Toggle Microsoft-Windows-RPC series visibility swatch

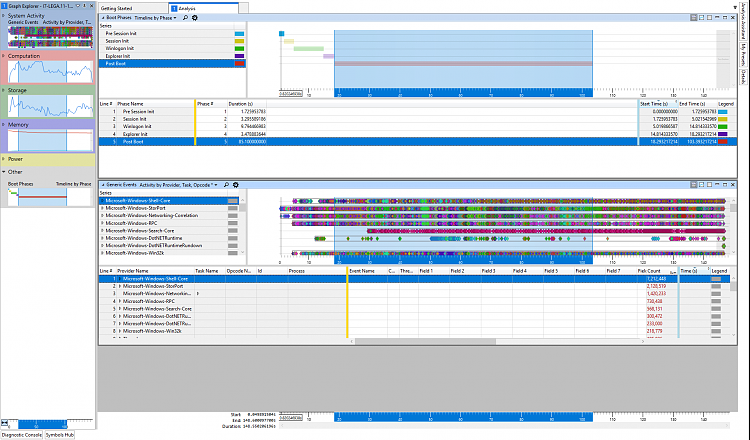pos(232,223)
